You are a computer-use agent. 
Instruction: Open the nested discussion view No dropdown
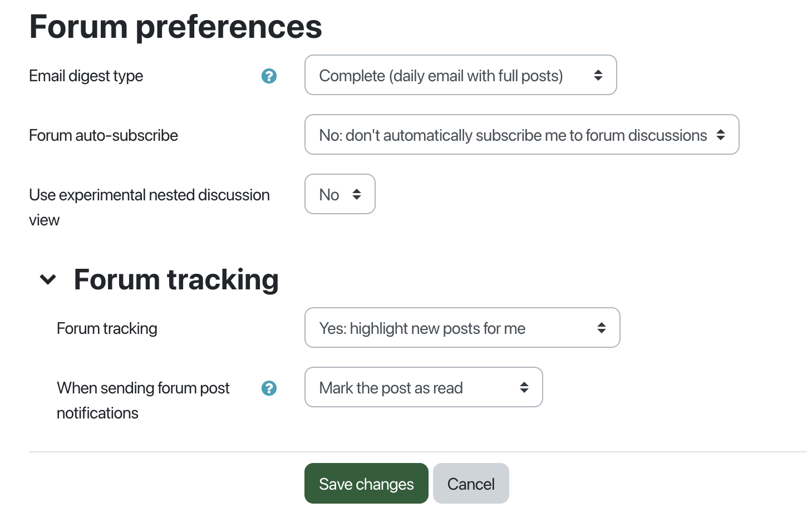tap(339, 194)
